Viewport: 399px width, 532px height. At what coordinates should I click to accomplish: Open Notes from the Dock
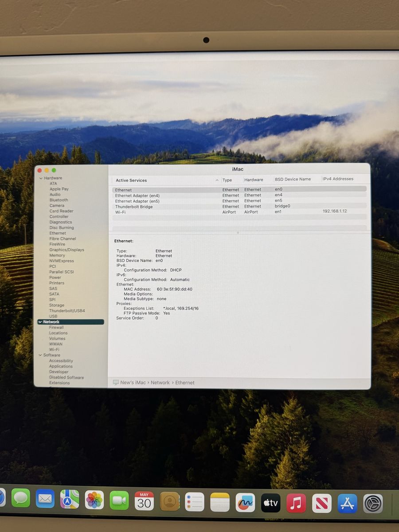pyautogui.click(x=220, y=502)
